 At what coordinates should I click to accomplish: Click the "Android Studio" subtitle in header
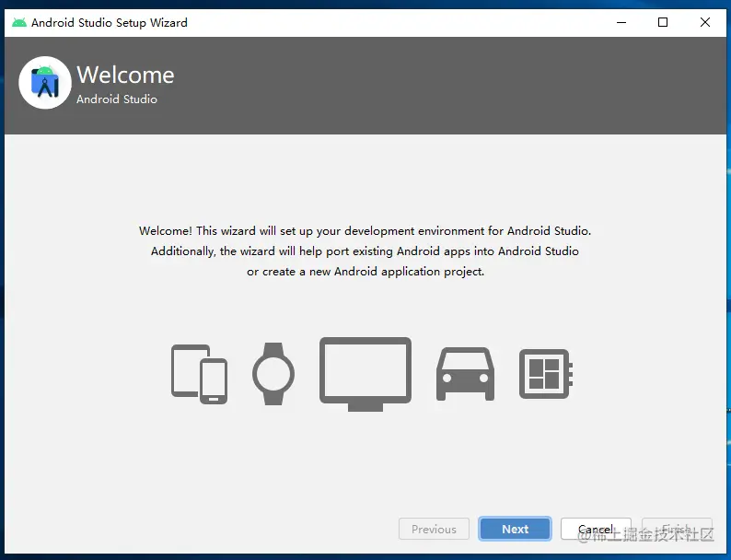[117, 99]
